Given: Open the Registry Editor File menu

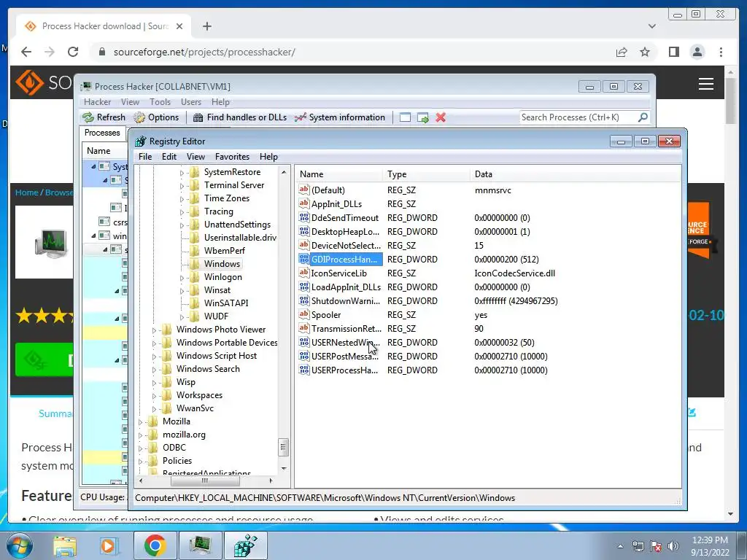Looking at the screenshot, I should [x=145, y=157].
